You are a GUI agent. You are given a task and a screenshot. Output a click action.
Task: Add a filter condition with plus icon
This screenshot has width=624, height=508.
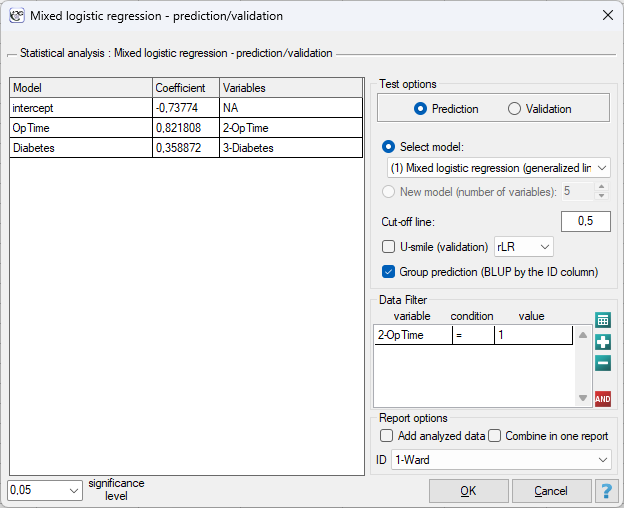pos(603,342)
